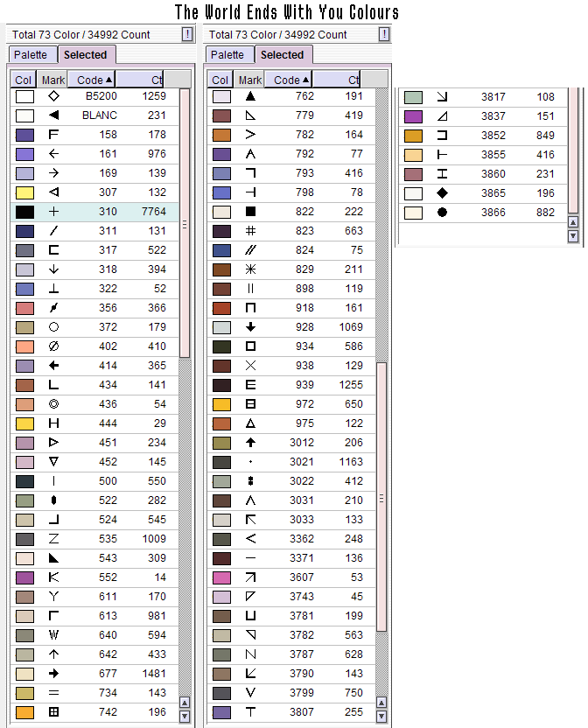Select the K mark icon in row 552
This screenshot has height=728, width=588.
coord(54,577)
